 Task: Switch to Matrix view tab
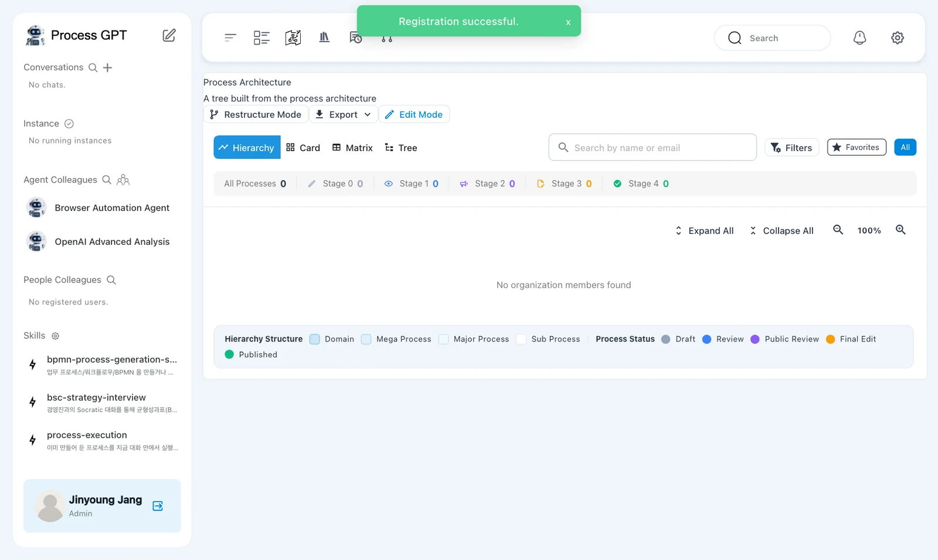pyautogui.click(x=352, y=148)
